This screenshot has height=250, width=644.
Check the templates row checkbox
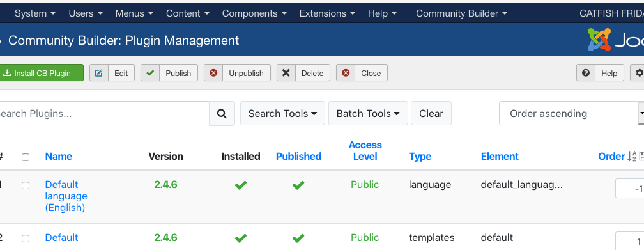[x=26, y=238]
